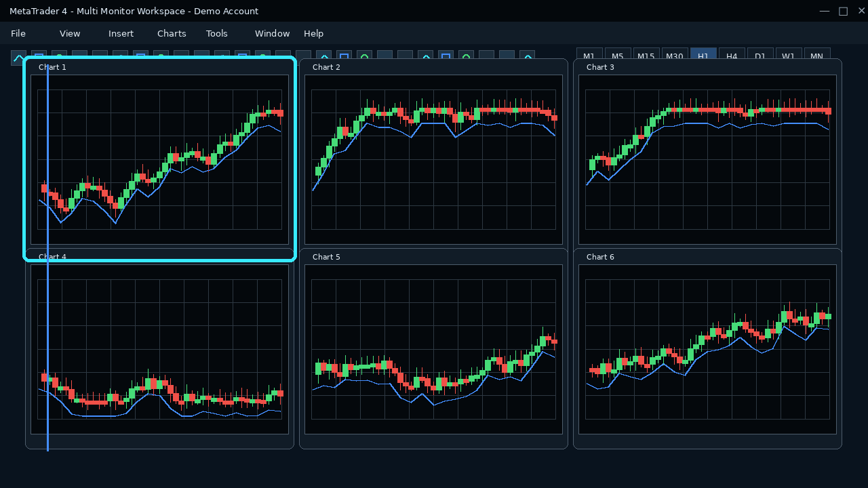Viewport: 868px width, 488px height.
Task: Select the first line-chart icon in the toolbar
Action: [x=19, y=58]
